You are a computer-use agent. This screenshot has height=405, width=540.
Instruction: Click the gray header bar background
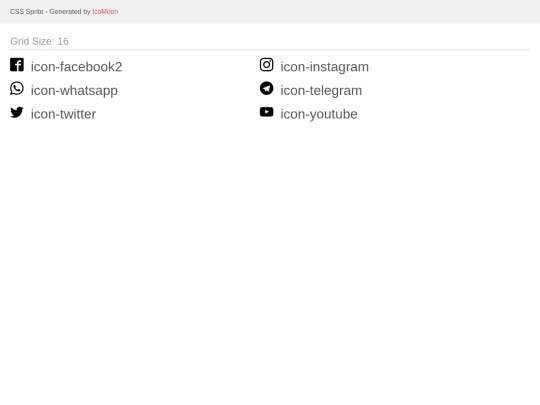point(327,12)
